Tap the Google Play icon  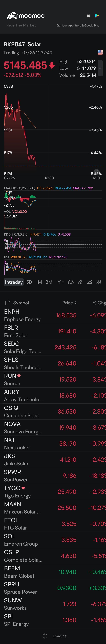click(x=97, y=16)
